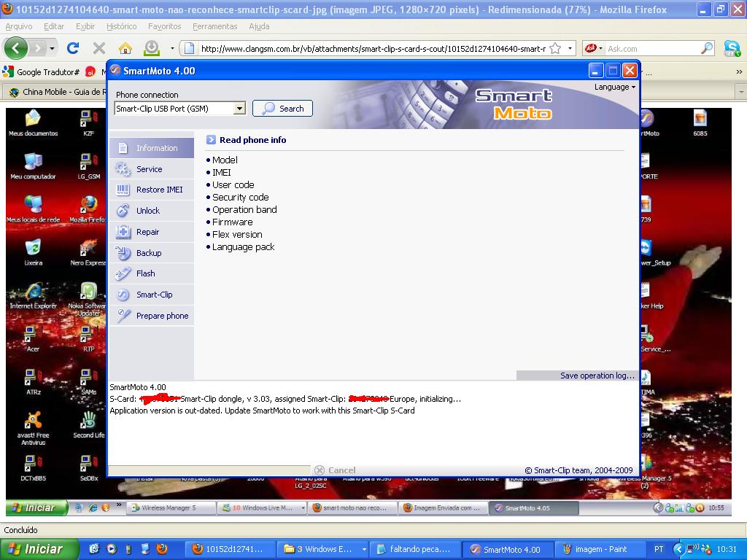Image resolution: width=747 pixels, height=560 pixels.
Task: Open the Prepare phone section
Action: (x=152, y=316)
